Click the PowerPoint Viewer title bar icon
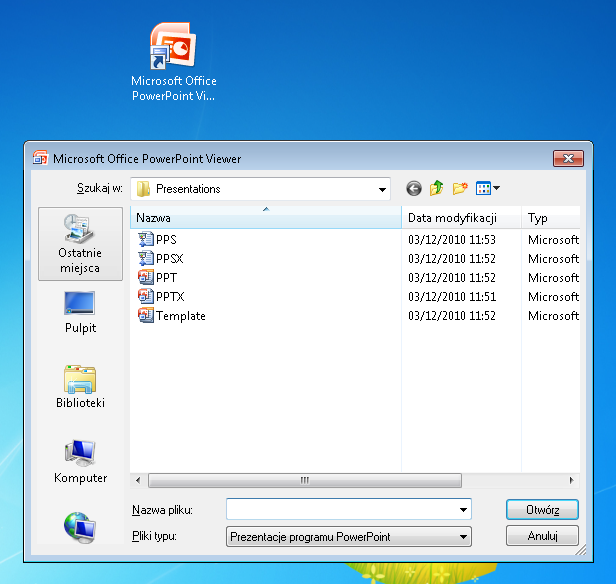 40,158
